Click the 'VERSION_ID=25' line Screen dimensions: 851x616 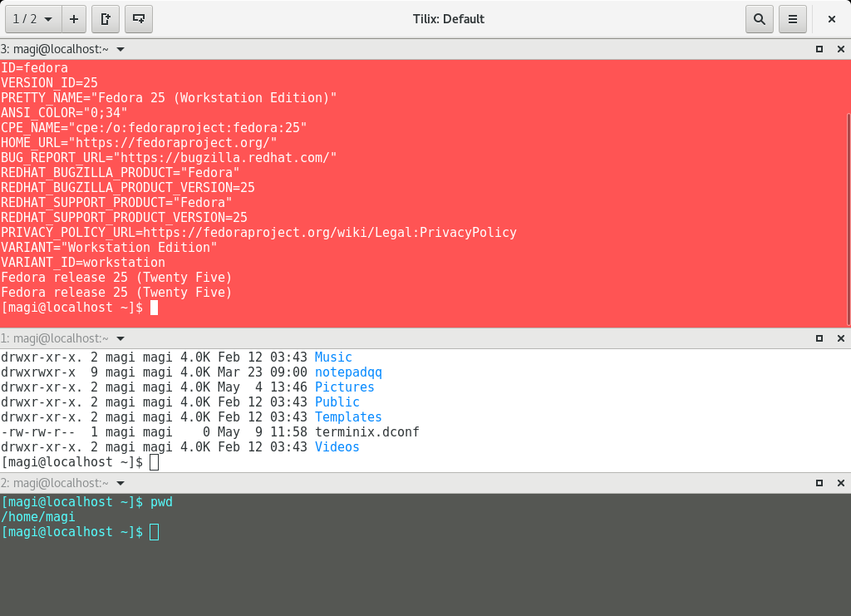point(49,83)
